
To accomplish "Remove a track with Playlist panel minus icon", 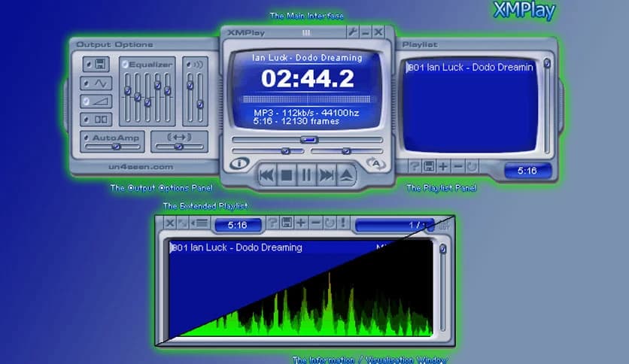I will coord(457,166).
